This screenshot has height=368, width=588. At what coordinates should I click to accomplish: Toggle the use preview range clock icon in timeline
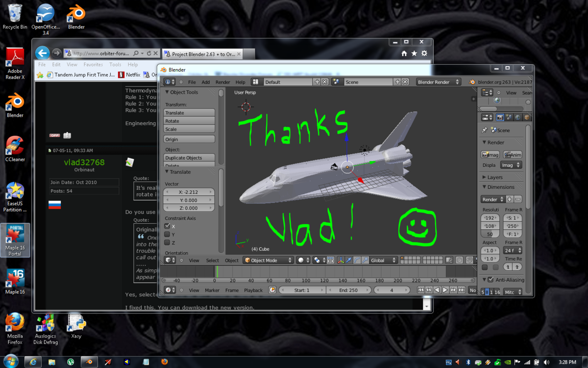272,290
